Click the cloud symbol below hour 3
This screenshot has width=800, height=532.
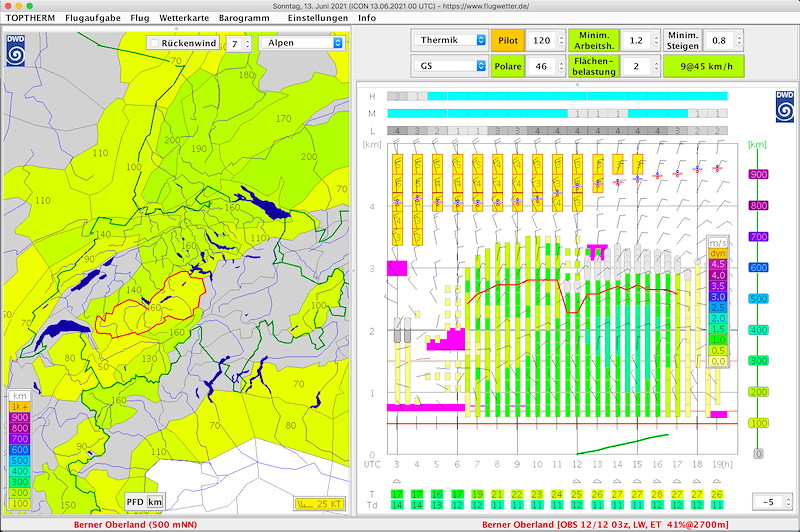tap(397, 481)
